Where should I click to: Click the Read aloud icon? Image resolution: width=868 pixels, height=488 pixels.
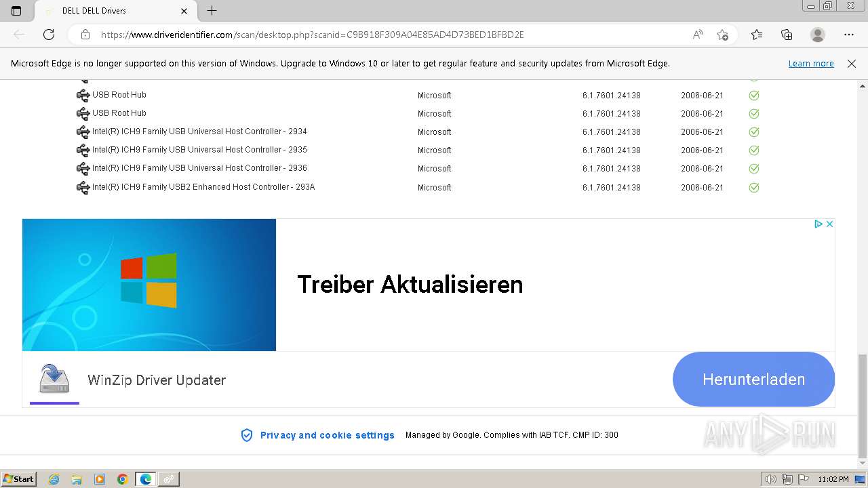click(x=698, y=35)
